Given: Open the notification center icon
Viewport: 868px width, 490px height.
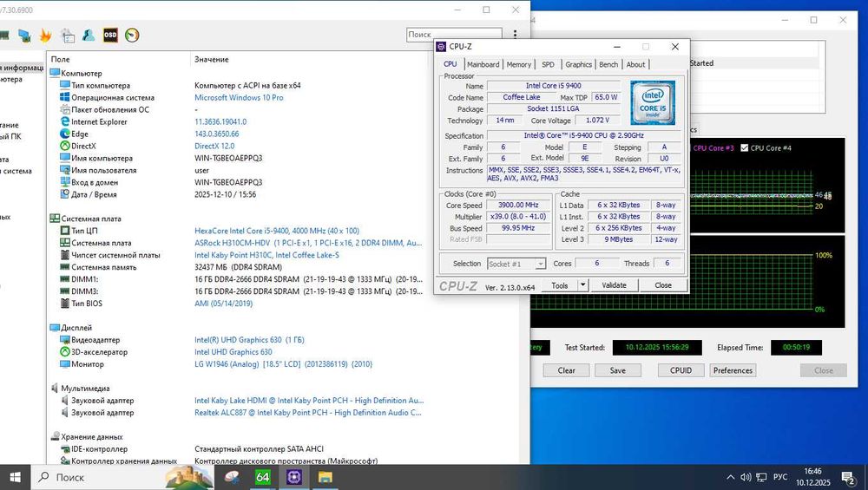Looking at the screenshot, I should tap(847, 477).
